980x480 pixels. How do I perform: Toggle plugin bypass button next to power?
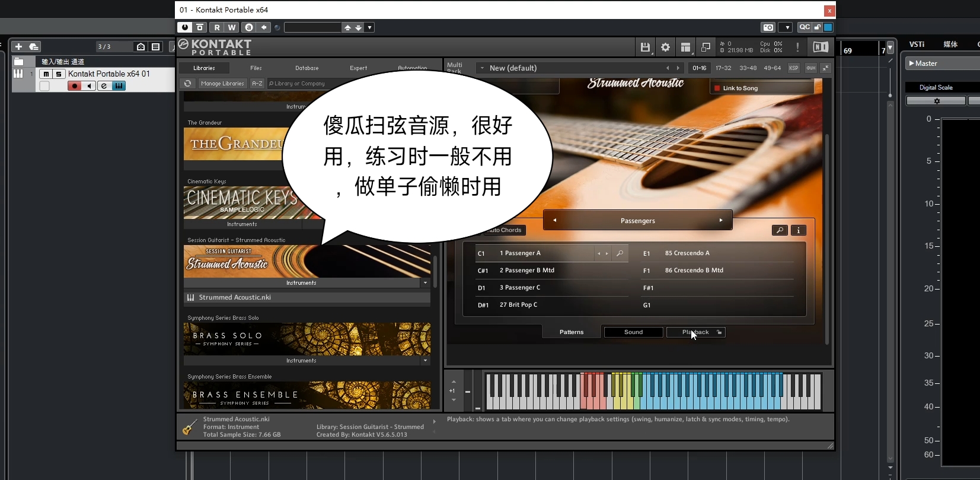tap(200, 27)
